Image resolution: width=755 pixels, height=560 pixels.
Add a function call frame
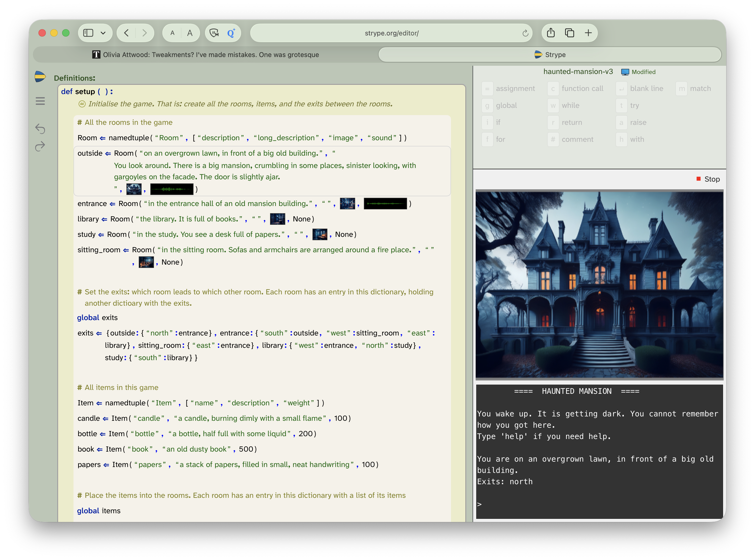[x=576, y=88]
